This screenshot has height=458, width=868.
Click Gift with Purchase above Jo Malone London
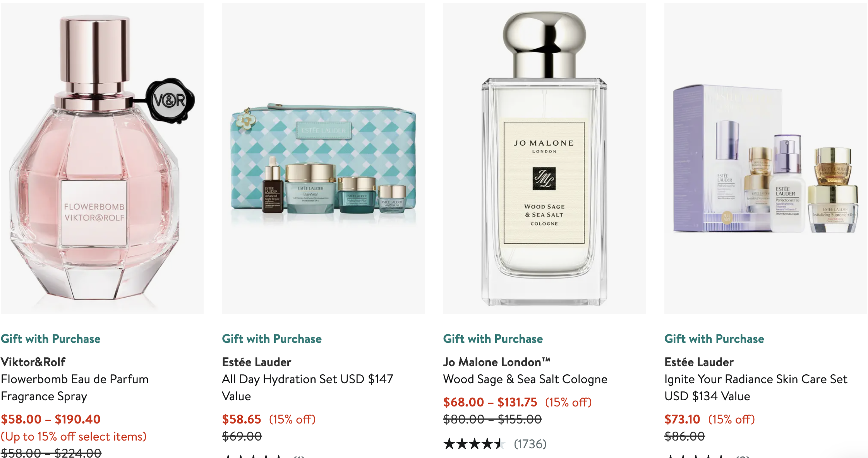point(493,339)
